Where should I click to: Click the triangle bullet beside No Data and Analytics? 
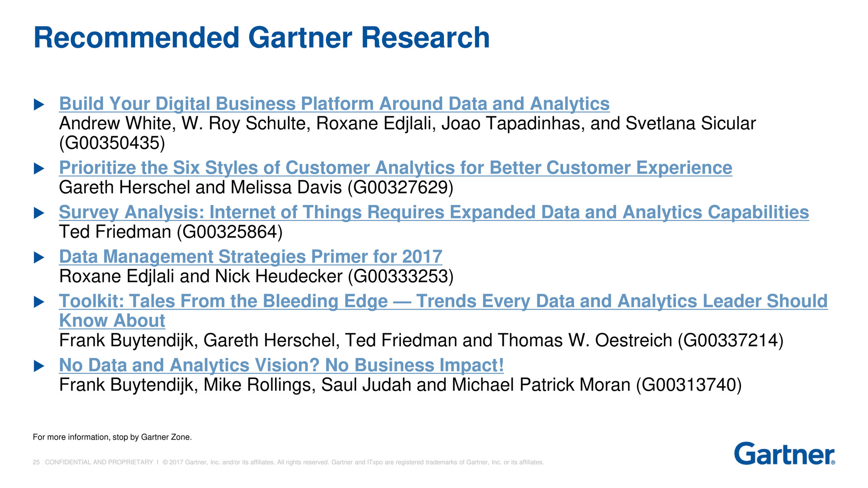click(x=39, y=366)
